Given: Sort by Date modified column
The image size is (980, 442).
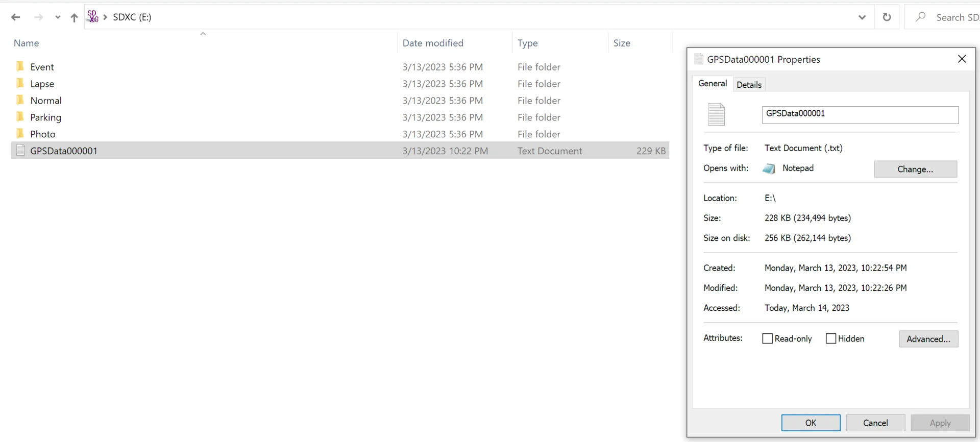Looking at the screenshot, I should (x=433, y=43).
